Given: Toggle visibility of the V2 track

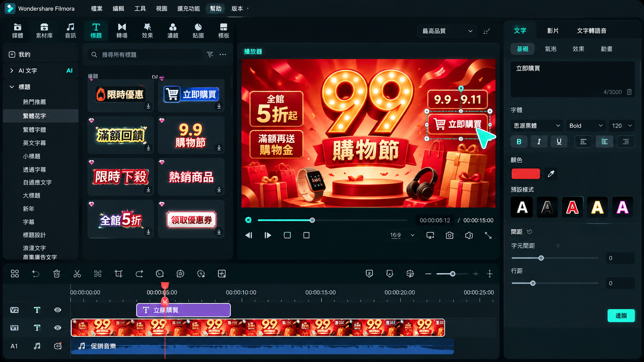Looking at the screenshot, I should [57, 310].
